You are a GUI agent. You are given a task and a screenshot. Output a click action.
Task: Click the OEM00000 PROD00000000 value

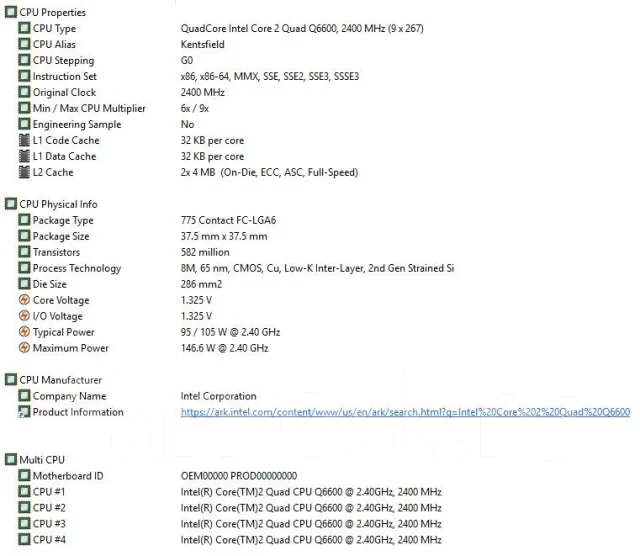[x=239, y=476]
